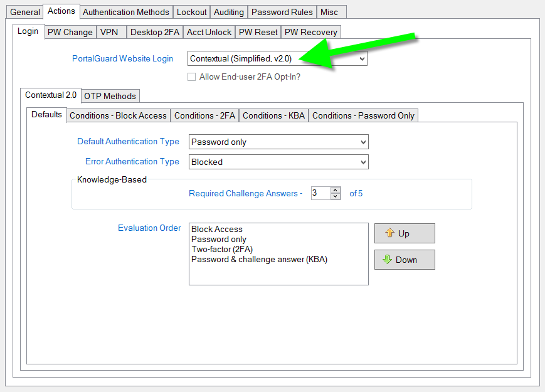545x392 pixels.
Task: Open the Desktop 2FA sub-tab
Action: pos(155,33)
